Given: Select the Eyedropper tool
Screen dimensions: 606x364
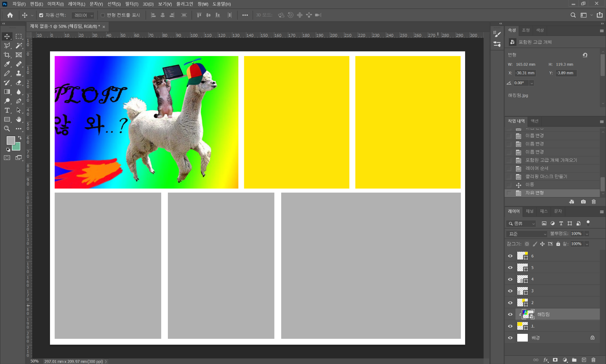Looking at the screenshot, I should [7, 64].
